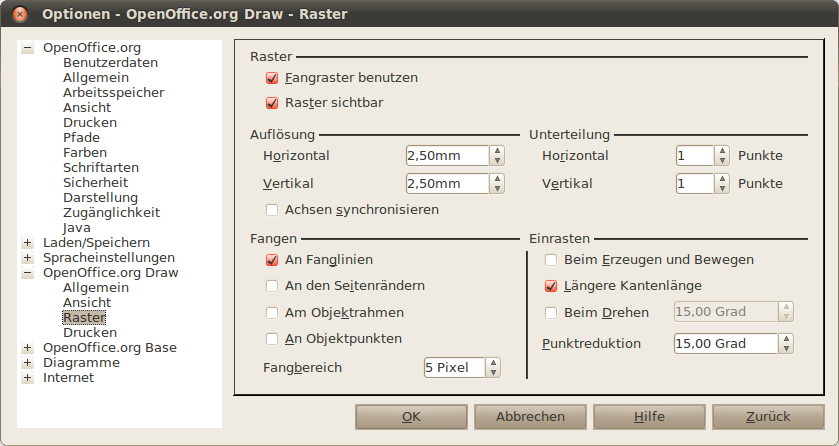Image resolution: width=839 pixels, height=446 pixels.
Task: Click the Auflösung Horizontal value field
Action: tap(446, 156)
